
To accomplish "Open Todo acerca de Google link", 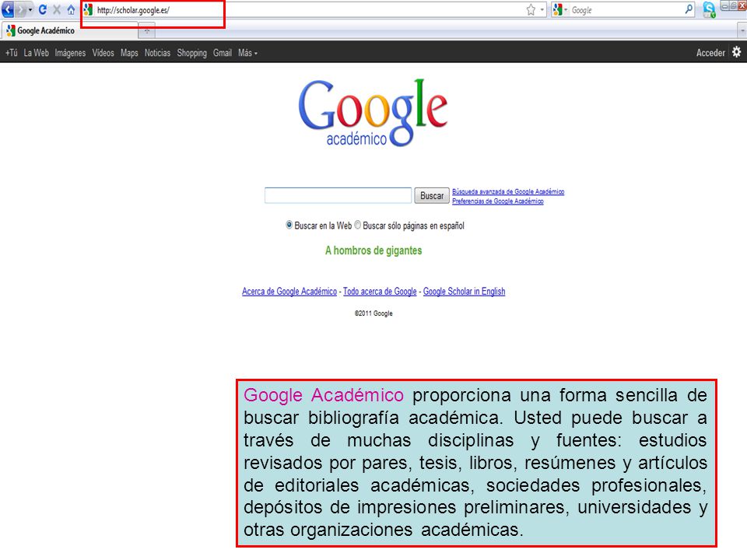I will (380, 292).
